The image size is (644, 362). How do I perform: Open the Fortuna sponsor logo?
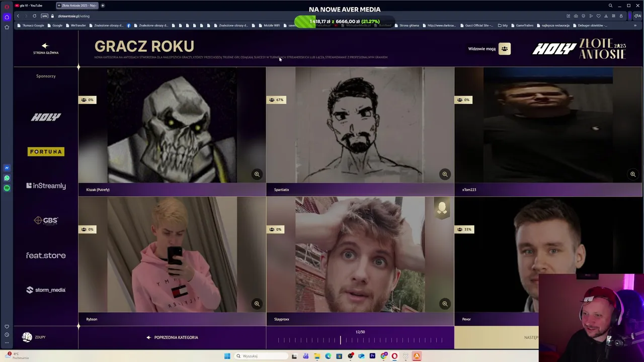click(x=46, y=151)
